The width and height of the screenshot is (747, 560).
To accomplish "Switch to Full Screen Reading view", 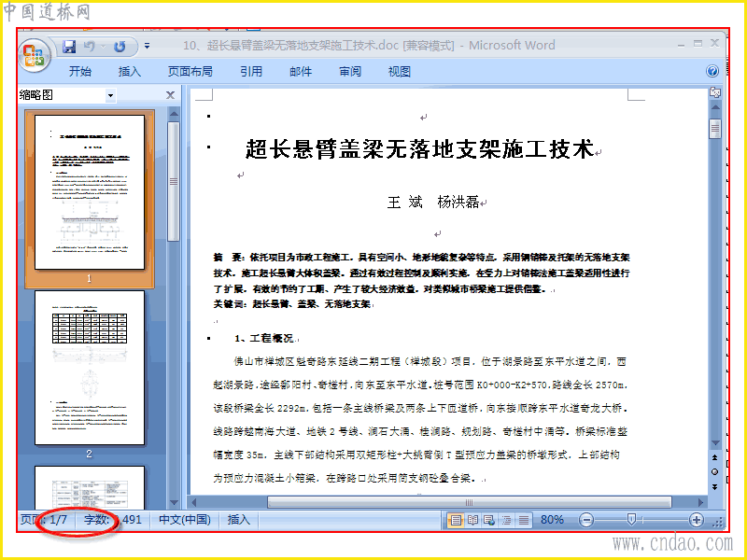I will [x=472, y=520].
